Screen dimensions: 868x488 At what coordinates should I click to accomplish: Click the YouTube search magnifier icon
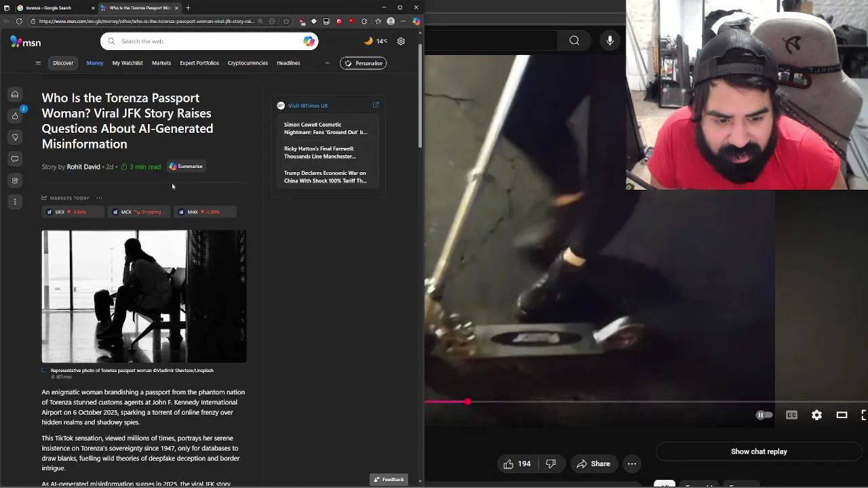coord(574,41)
